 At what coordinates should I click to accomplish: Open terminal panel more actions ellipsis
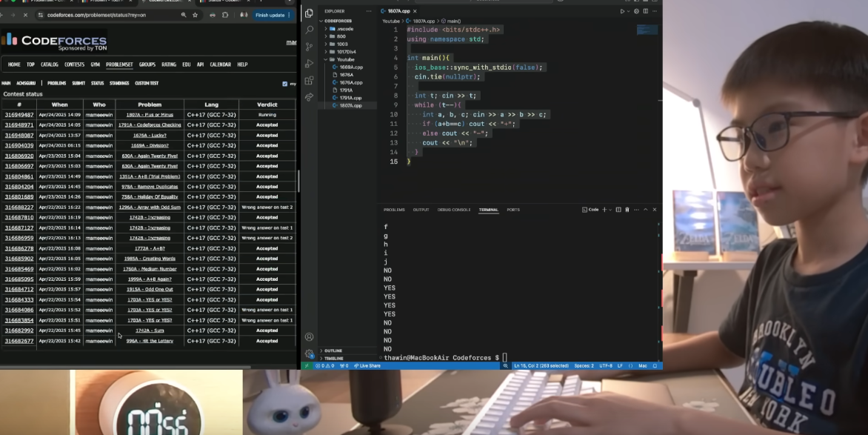[x=637, y=210]
